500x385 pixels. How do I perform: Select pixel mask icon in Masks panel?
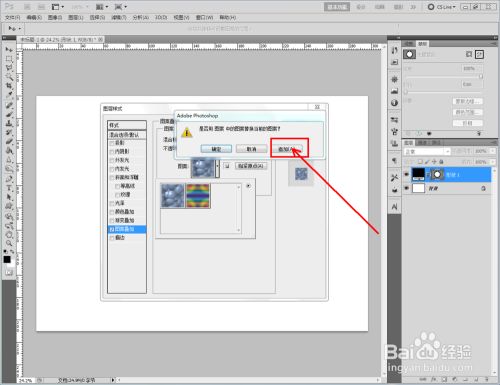pos(469,54)
